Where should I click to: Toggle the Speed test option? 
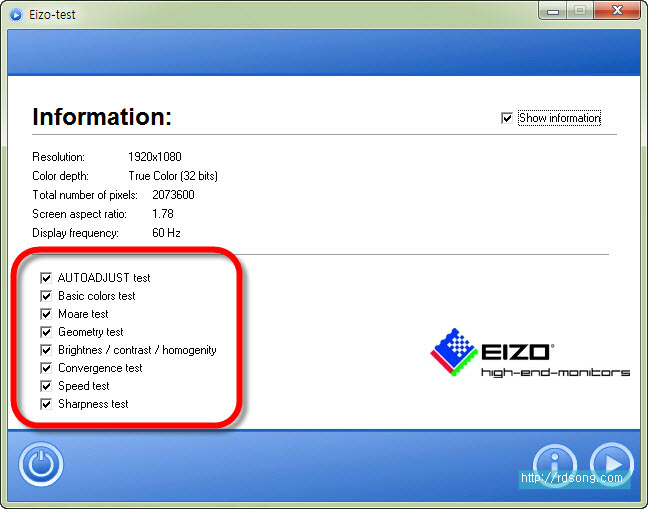(x=46, y=386)
